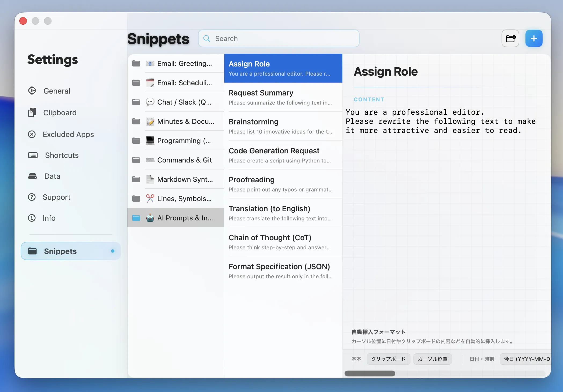Add a new snippet with the blue plus button
This screenshot has height=392, width=563.
(x=533, y=38)
